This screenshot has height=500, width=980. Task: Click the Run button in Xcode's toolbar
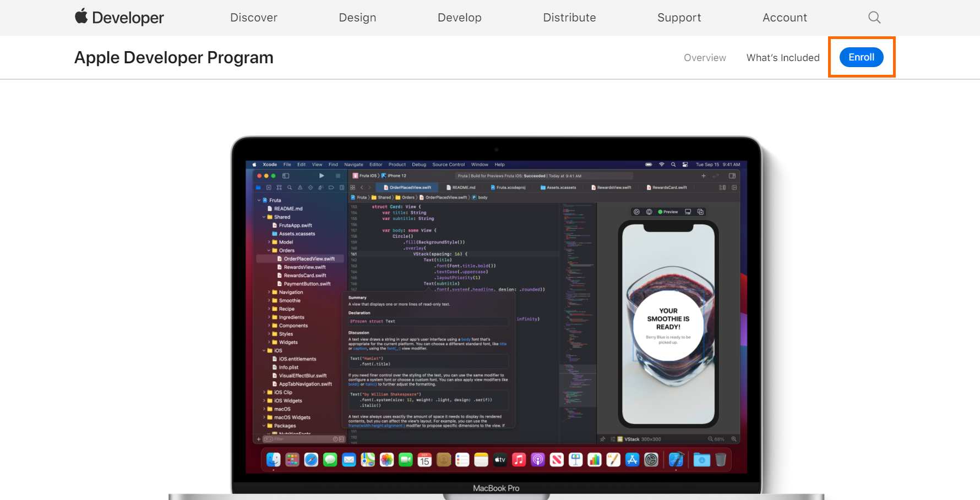(322, 176)
